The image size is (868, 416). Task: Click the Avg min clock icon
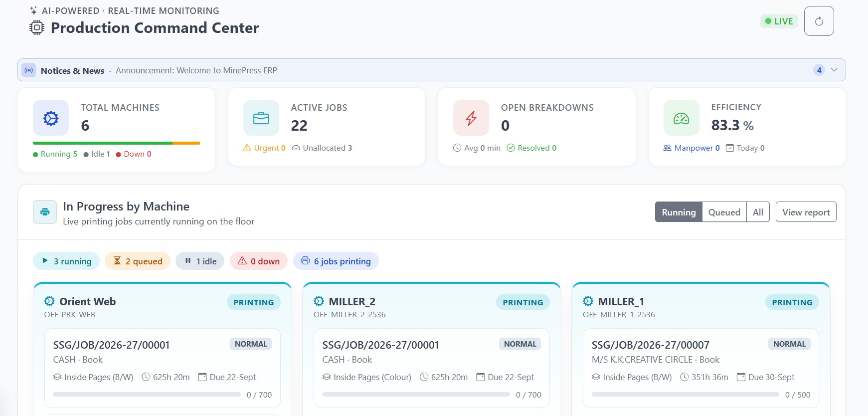(x=457, y=148)
